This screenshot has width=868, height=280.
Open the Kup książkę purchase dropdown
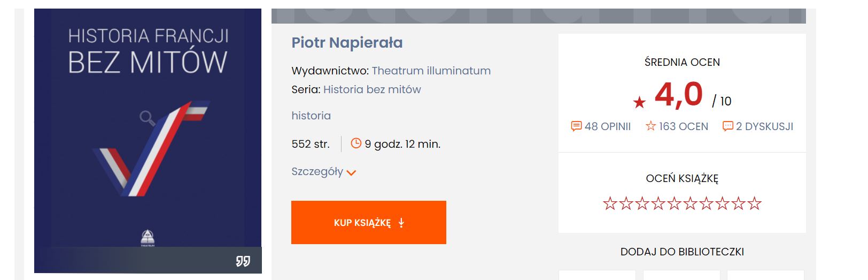click(x=368, y=223)
